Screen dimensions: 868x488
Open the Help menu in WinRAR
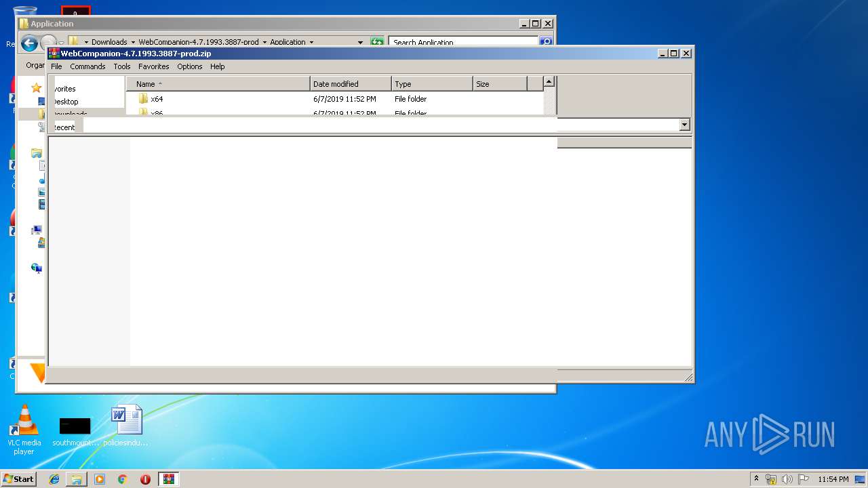217,66
